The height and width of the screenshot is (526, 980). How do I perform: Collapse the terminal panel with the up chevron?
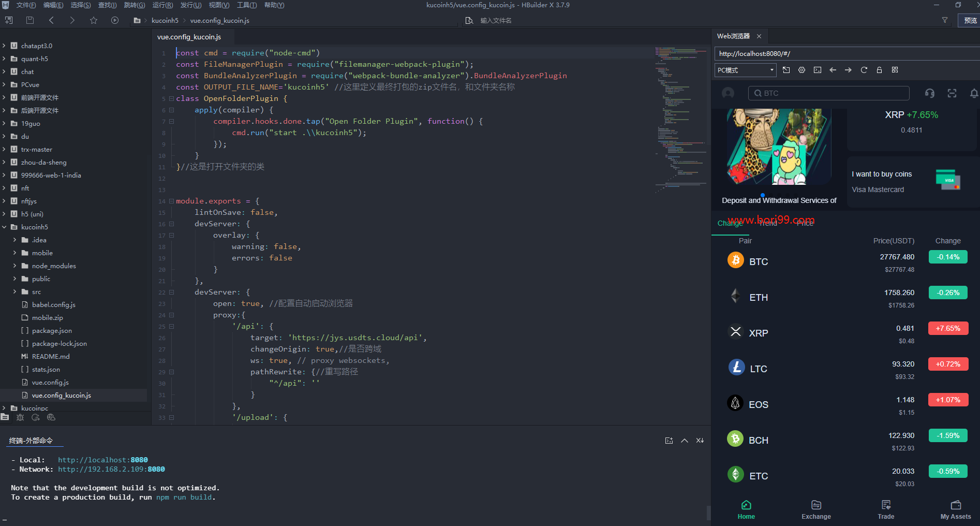[685, 441]
